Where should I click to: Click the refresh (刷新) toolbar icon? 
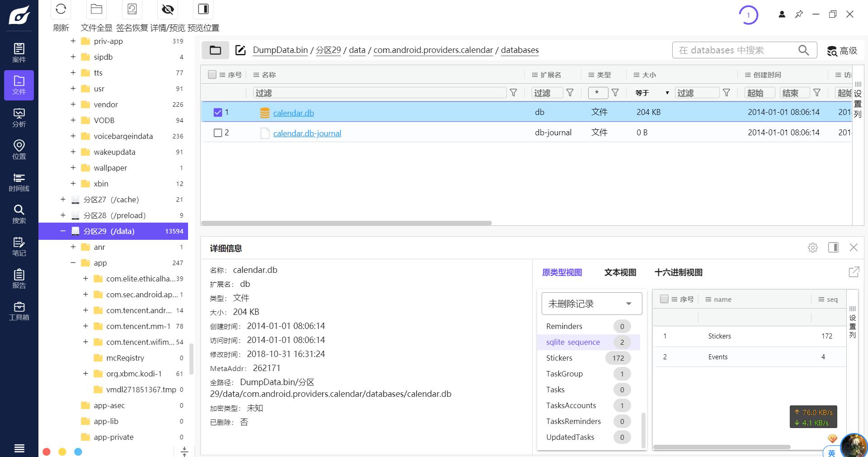tap(61, 9)
